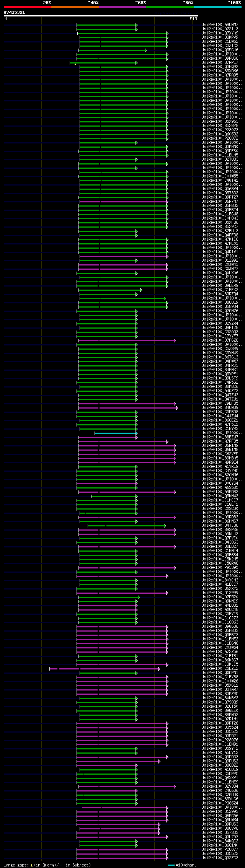The image size is (245, 868).
Task: Select label UniRef100_Q8UUL9
Action: click(220, 303)
